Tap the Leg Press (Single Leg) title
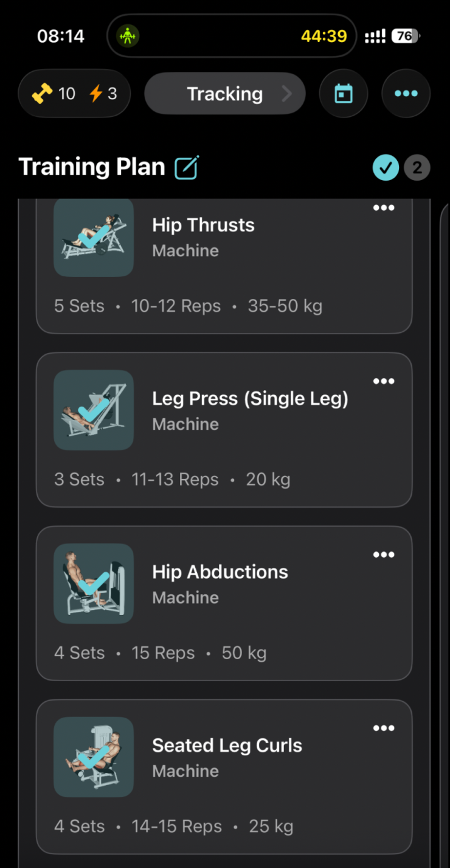Screen dimensions: 450x868 pyautogui.click(x=250, y=399)
